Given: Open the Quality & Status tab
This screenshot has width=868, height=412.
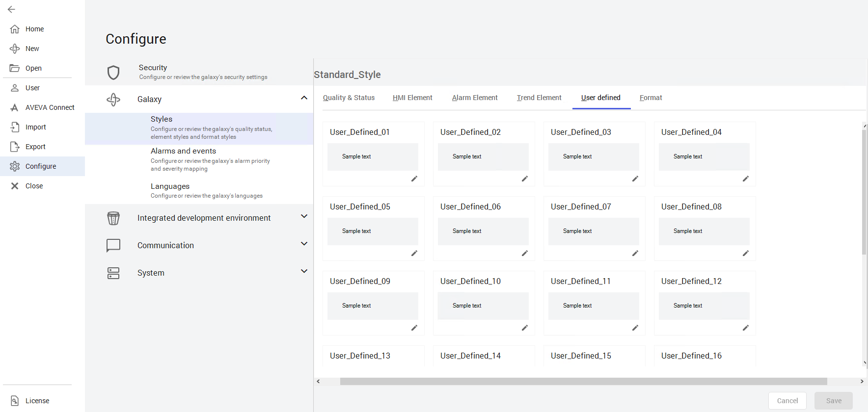Looking at the screenshot, I should click(x=349, y=98).
